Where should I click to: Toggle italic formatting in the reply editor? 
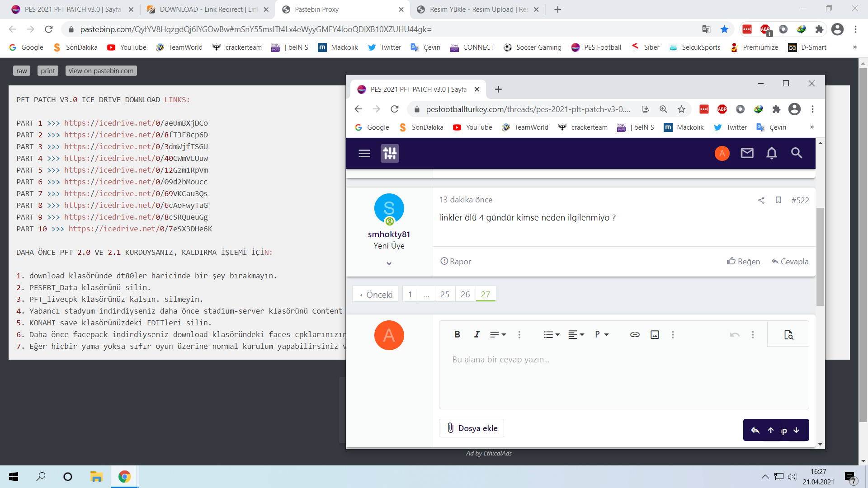click(476, 334)
